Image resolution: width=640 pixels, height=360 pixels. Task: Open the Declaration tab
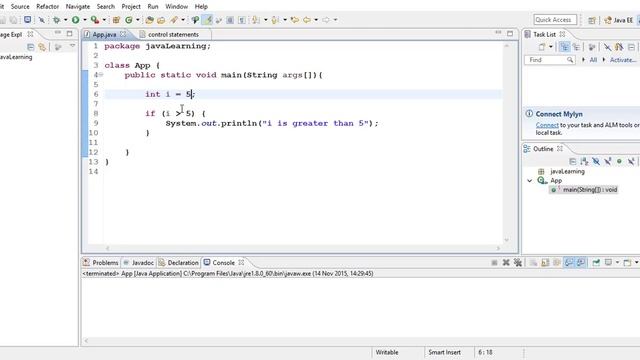point(178,262)
